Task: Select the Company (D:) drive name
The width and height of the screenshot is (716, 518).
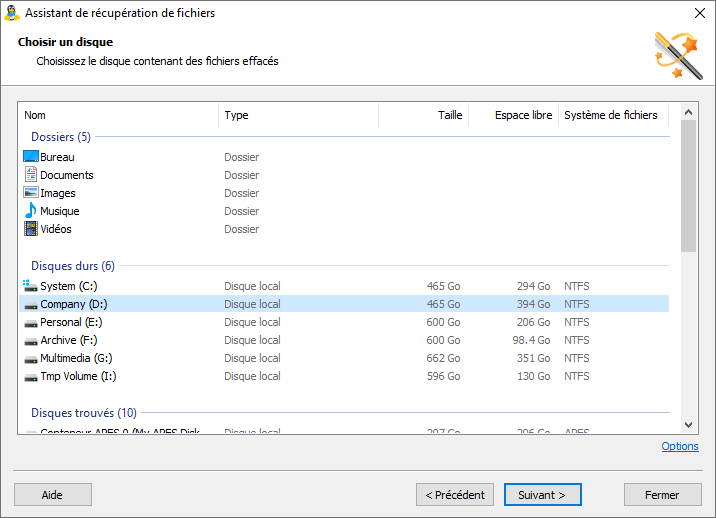Action: click(74, 304)
